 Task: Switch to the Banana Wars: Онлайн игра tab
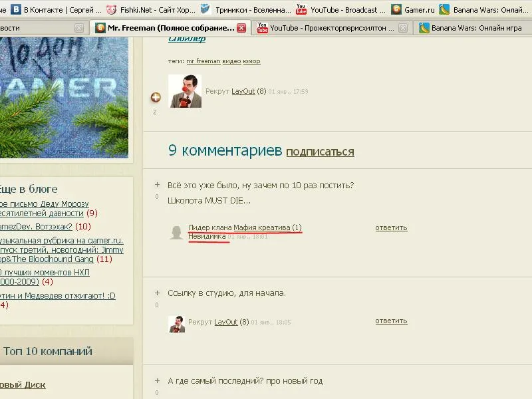472,28
